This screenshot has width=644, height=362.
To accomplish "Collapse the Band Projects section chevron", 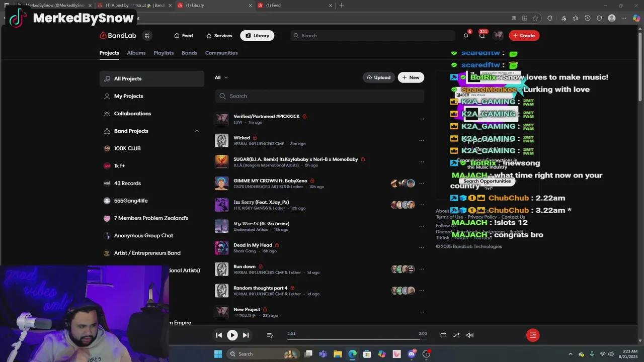I will point(197,131).
